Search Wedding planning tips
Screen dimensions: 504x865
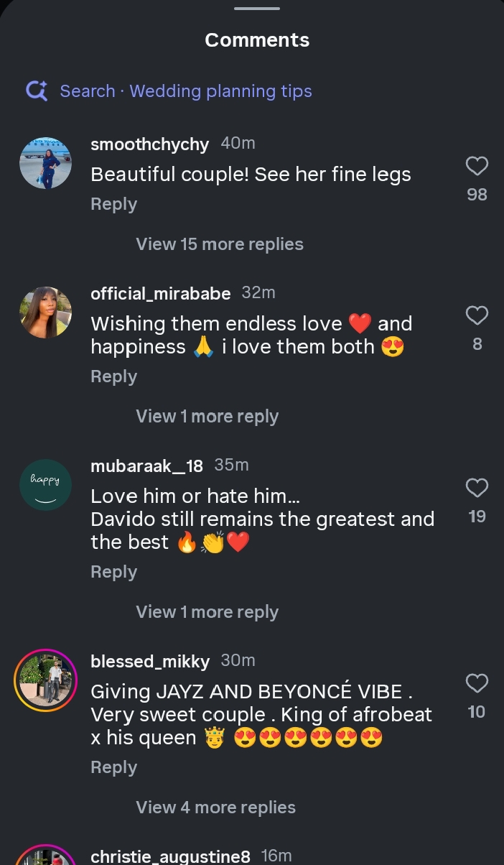[x=185, y=91]
